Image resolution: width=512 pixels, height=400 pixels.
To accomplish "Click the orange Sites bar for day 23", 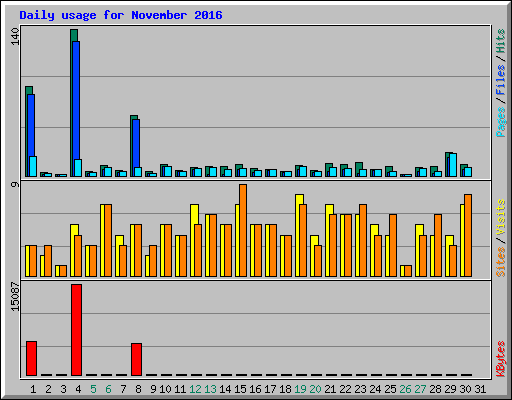I will pos(363,240).
